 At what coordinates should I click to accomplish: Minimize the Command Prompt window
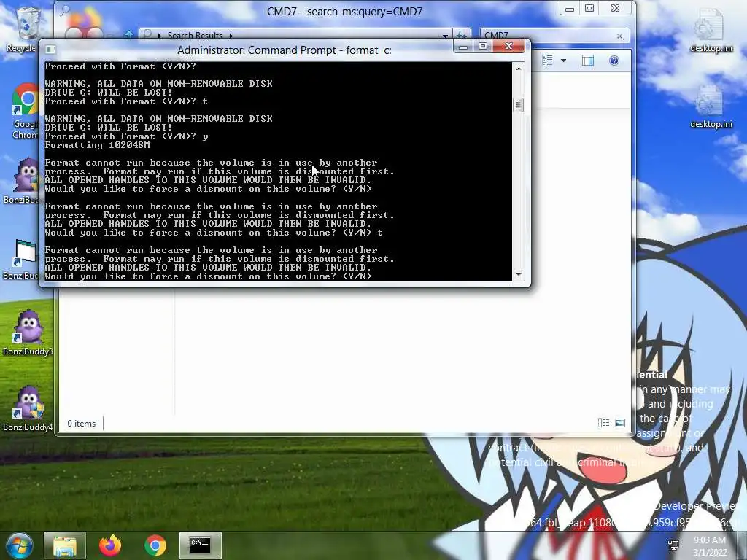pos(462,46)
